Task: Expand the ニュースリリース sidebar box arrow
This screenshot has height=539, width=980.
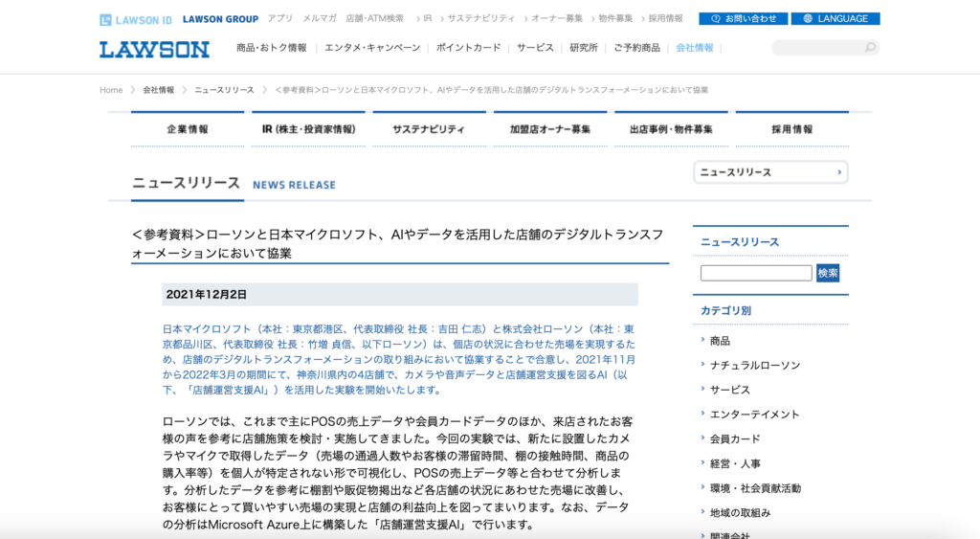Action: click(x=838, y=172)
